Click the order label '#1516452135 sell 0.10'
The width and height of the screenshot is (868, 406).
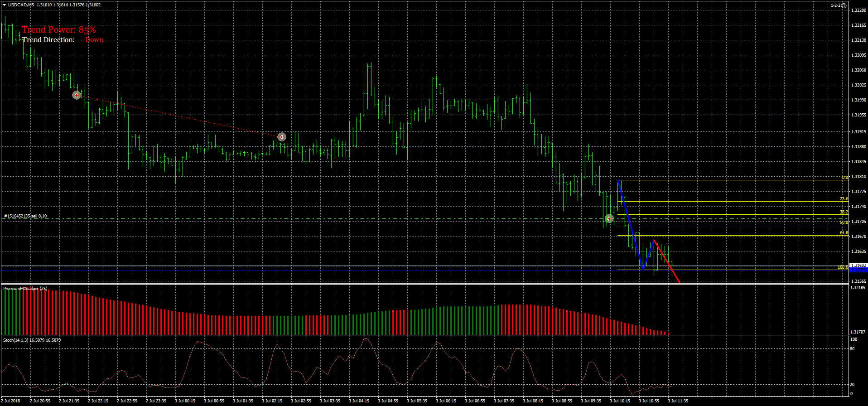25,216
